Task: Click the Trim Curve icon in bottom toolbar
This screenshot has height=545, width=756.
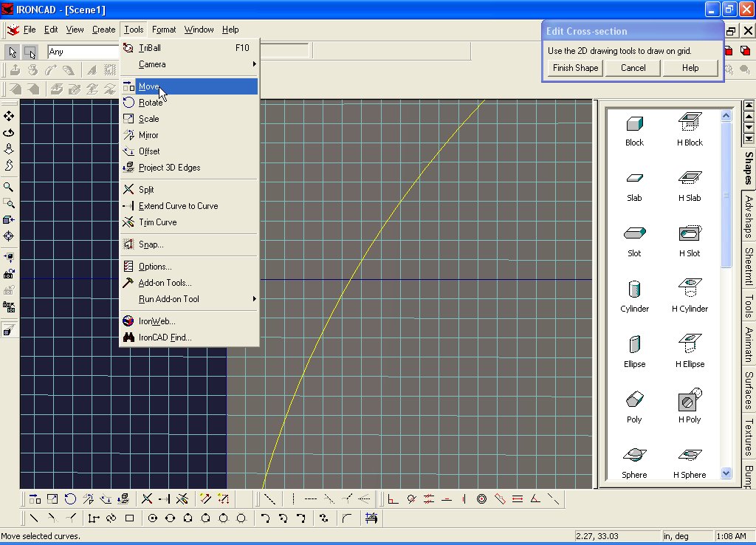Action: 182,499
